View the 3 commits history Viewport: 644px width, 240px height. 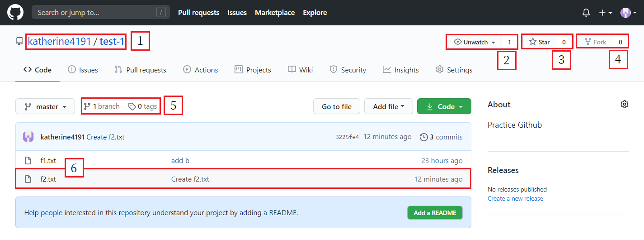(x=442, y=137)
